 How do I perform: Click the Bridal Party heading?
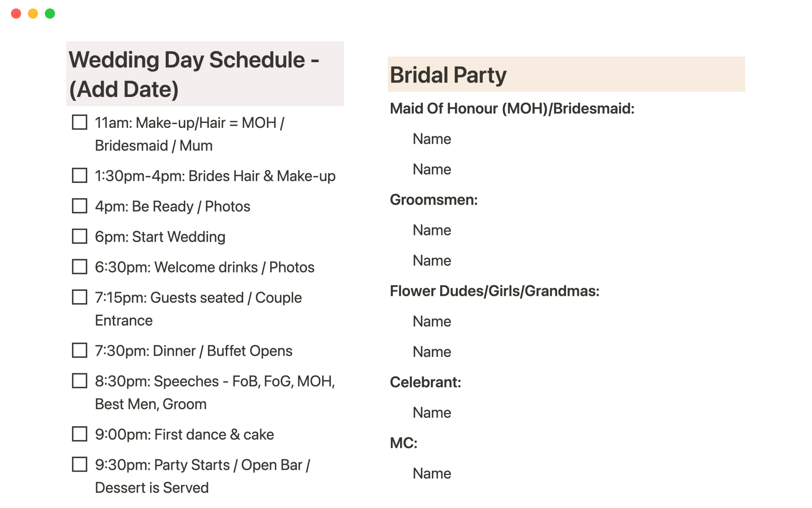click(x=448, y=75)
